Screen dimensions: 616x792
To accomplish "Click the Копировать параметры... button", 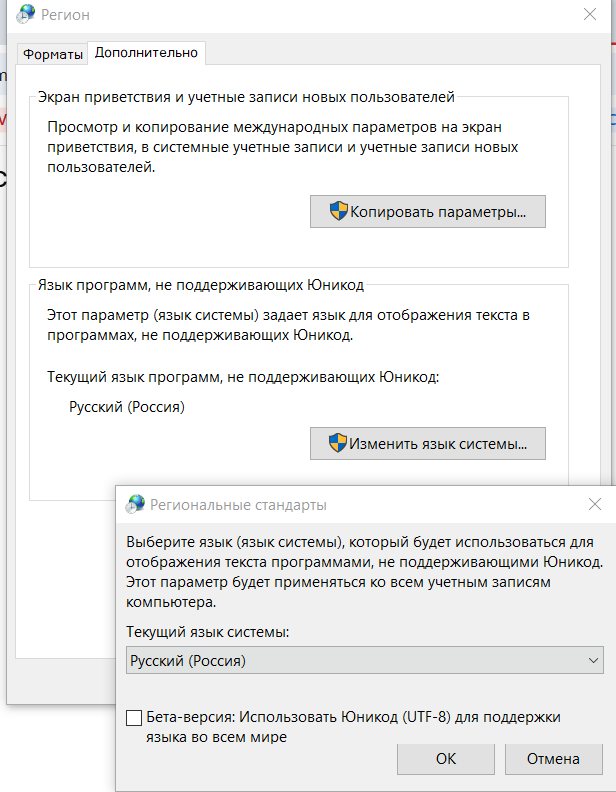I will (x=428, y=212).
